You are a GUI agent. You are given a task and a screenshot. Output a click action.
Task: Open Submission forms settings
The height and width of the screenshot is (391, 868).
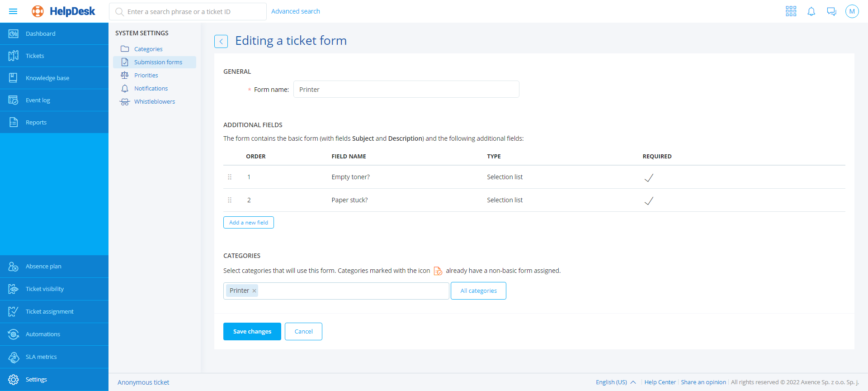tap(158, 62)
